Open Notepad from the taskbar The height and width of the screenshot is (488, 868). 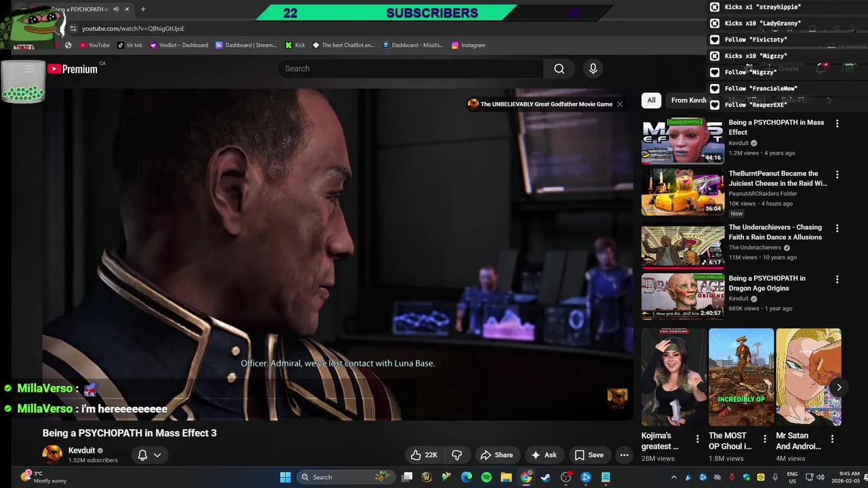coord(606,477)
